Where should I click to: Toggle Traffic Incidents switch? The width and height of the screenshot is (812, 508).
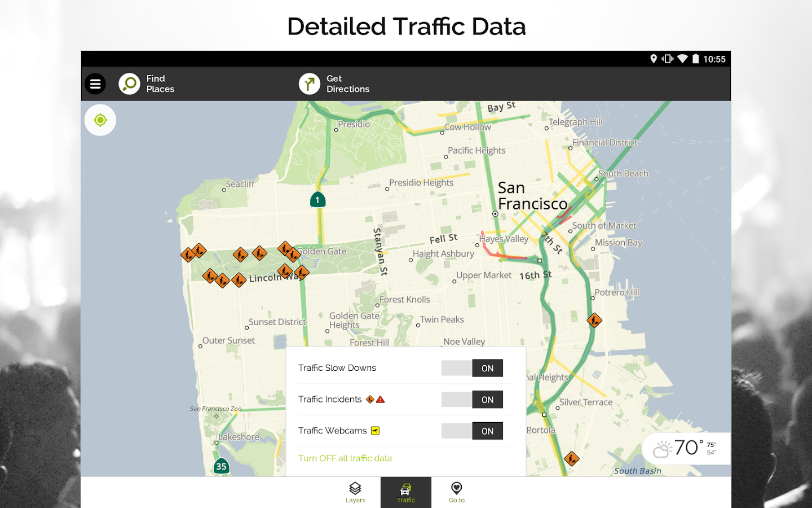(472, 400)
